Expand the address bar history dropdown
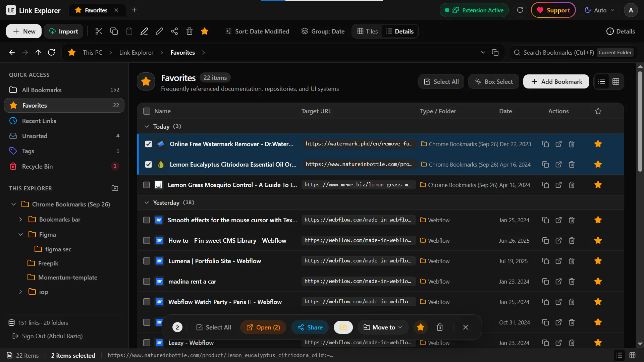 click(483, 52)
